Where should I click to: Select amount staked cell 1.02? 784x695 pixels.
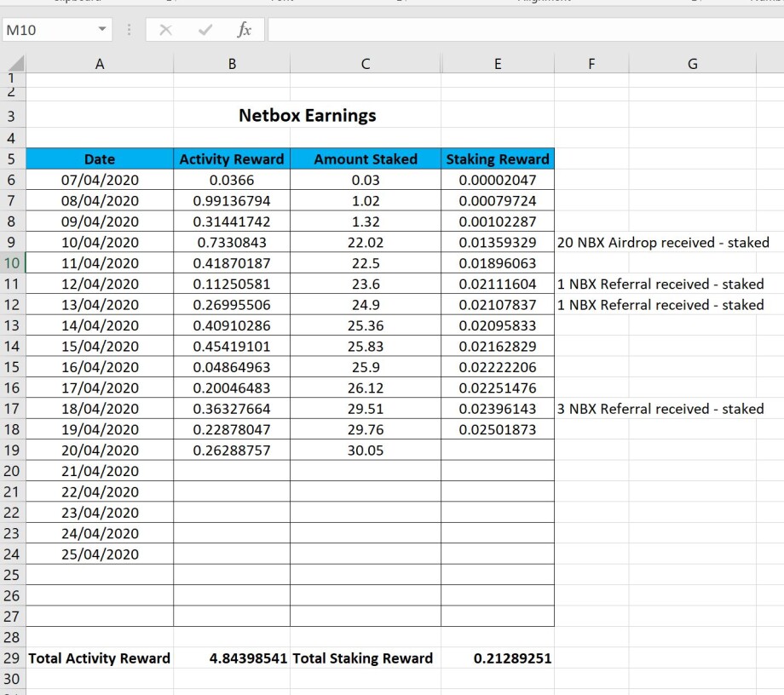366,201
